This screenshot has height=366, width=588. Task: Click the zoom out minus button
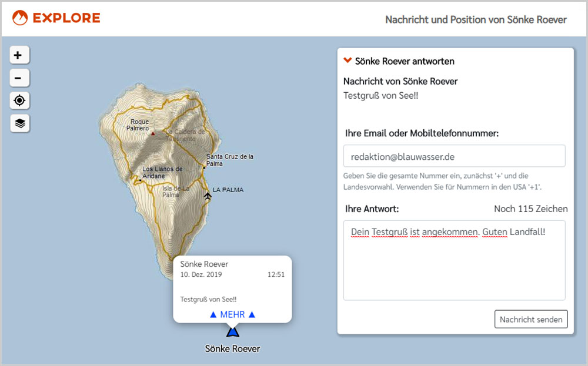19,78
